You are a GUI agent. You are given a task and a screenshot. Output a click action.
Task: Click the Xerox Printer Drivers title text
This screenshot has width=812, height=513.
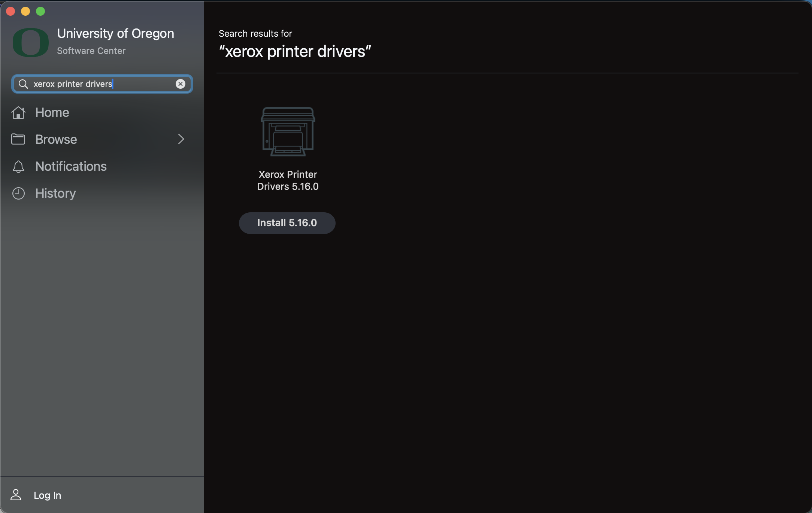(287, 180)
